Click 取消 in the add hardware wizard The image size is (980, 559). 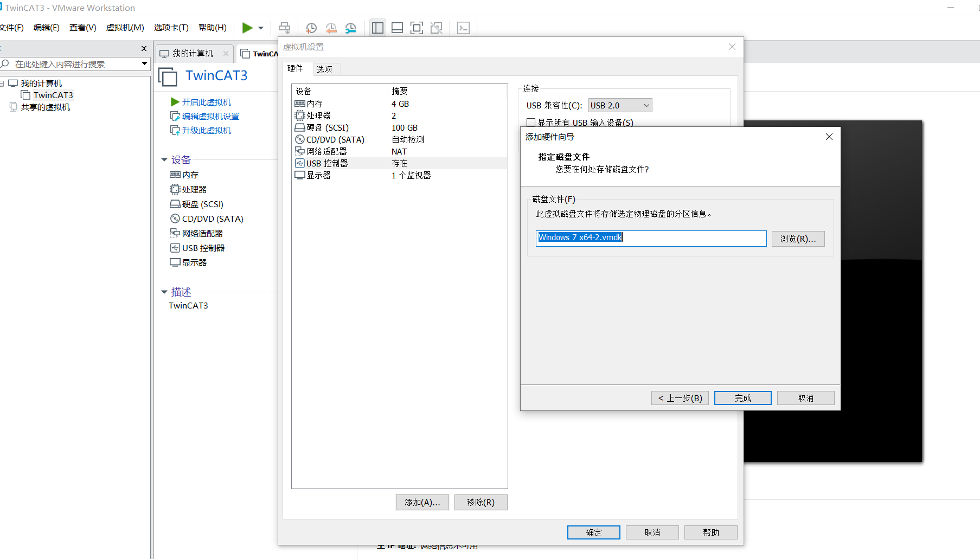click(805, 398)
